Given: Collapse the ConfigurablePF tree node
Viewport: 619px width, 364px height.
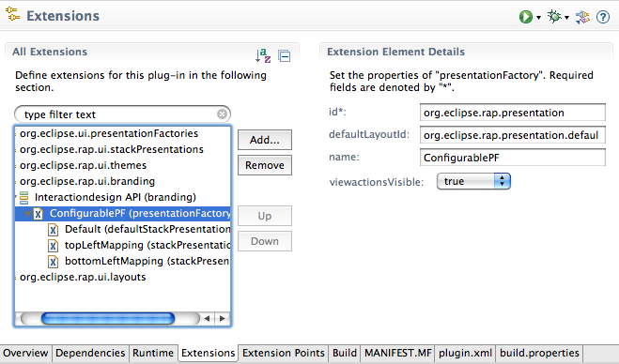Looking at the screenshot, I should 27,214.
